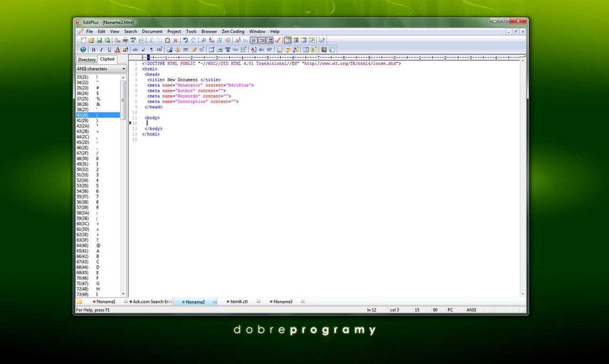This screenshot has height=364, width=609.
Task: Apply Underline tag with U icon
Action: [x=109, y=49]
